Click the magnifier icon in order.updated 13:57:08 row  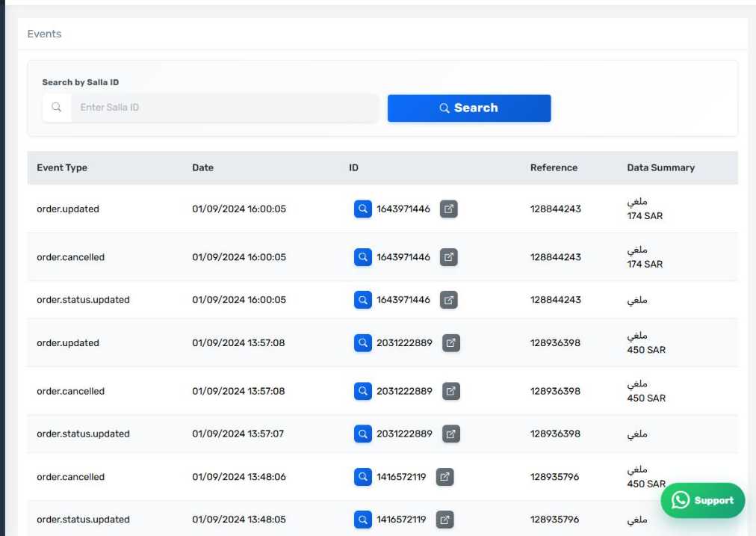click(362, 343)
